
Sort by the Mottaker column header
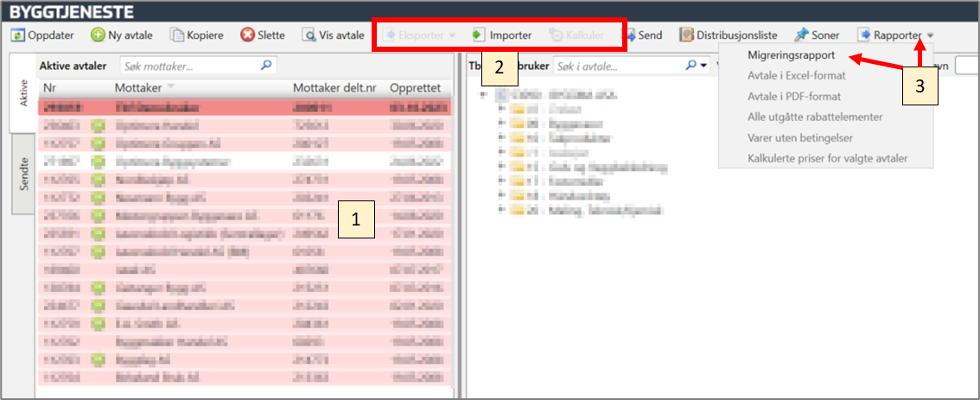pos(143,88)
